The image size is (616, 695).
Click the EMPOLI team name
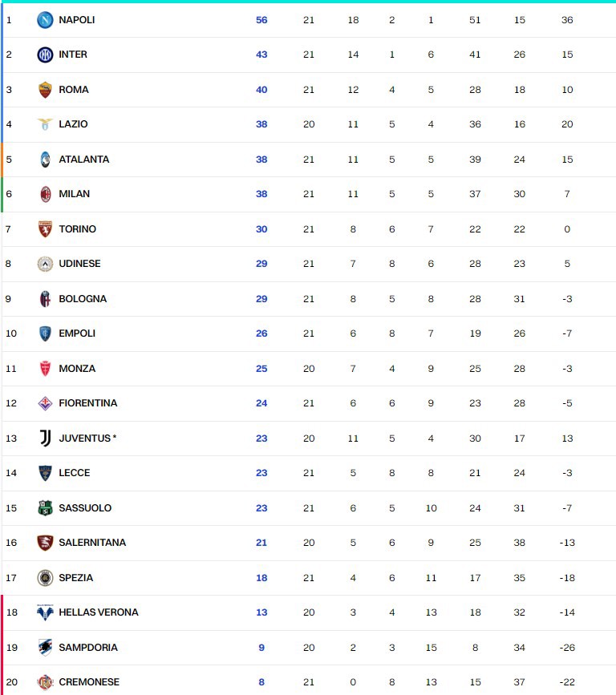[77, 333]
